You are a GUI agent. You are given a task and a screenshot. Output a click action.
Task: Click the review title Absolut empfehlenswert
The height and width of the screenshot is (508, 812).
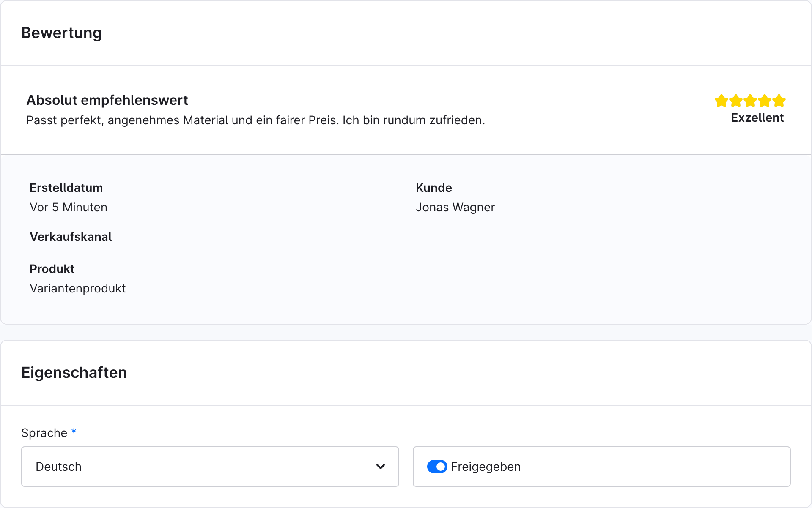pos(107,100)
